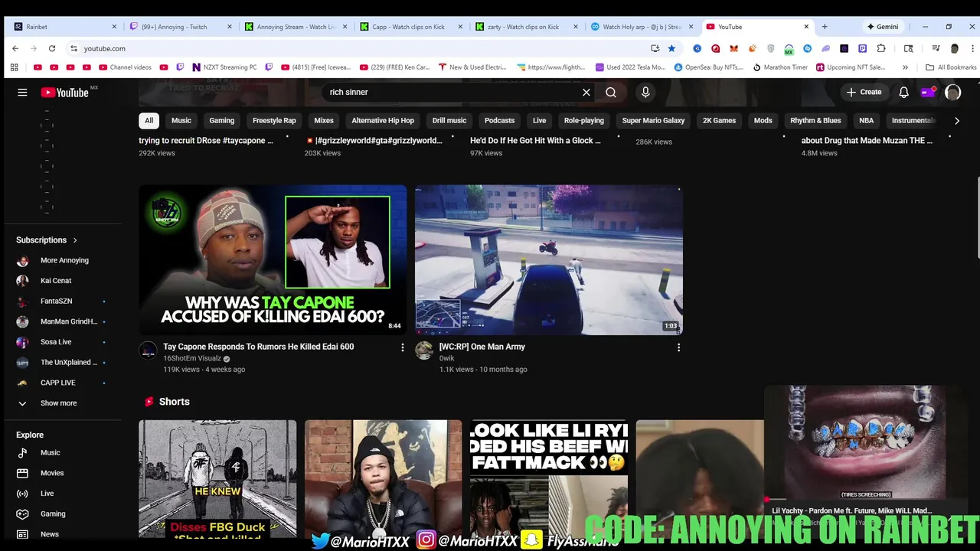Expand Show more subscriptions
The width and height of the screenshot is (980, 551).
[x=58, y=403]
